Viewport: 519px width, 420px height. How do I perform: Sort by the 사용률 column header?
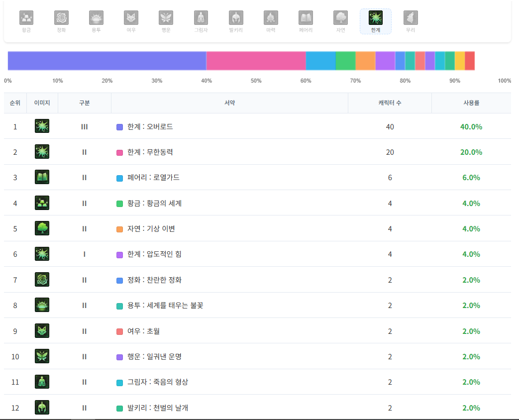(471, 103)
